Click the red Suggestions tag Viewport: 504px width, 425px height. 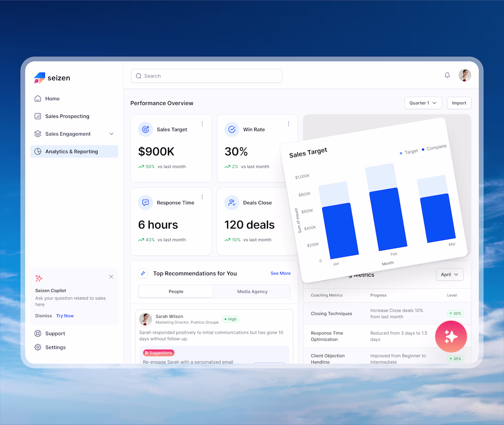(159, 353)
